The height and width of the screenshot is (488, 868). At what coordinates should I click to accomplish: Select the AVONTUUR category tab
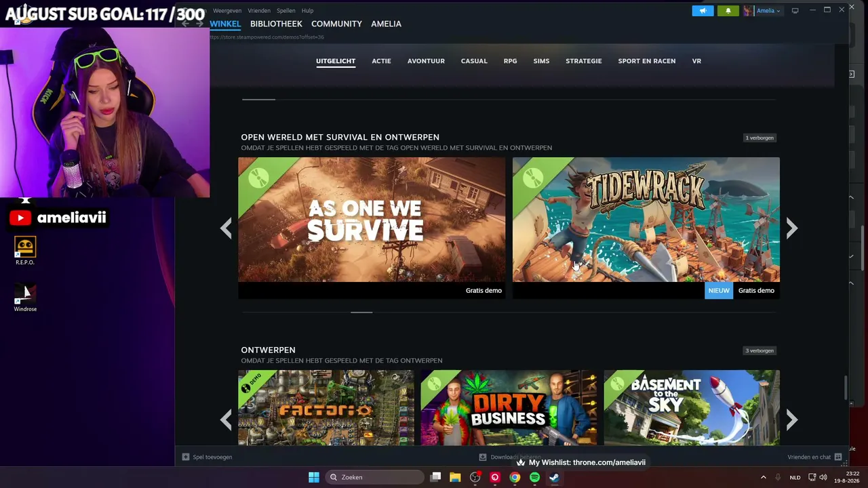pos(426,61)
